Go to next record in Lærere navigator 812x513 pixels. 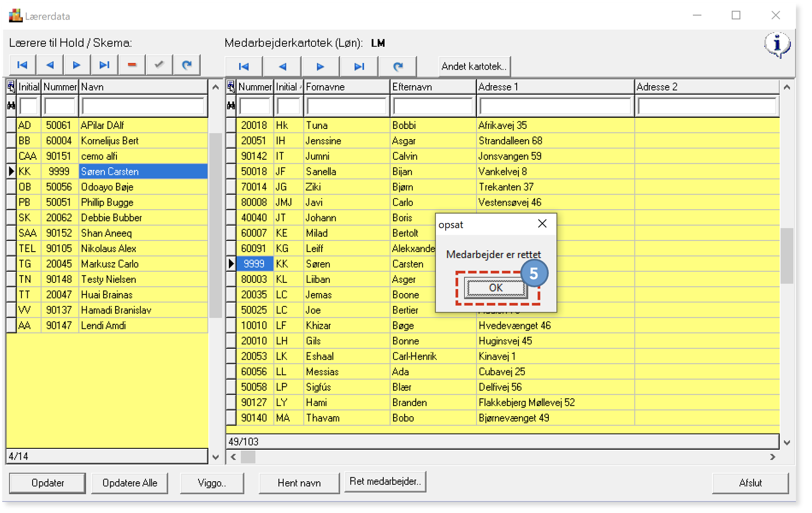point(77,65)
